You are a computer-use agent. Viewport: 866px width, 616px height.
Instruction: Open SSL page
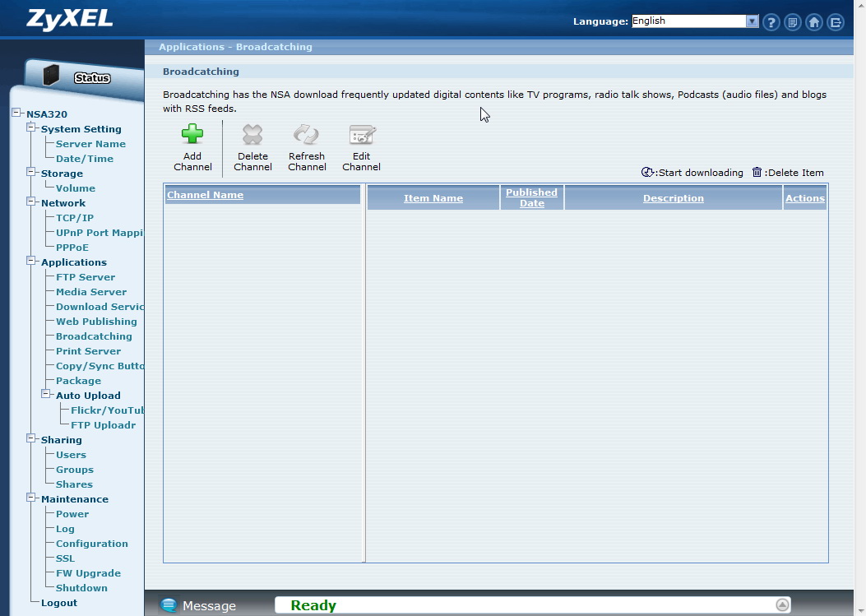pos(65,558)
